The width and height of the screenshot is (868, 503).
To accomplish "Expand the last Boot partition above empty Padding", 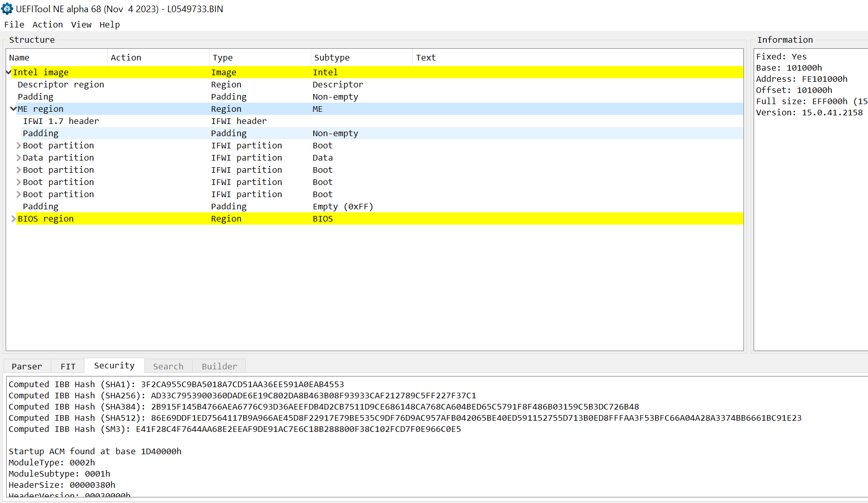I will pos(19,194).
